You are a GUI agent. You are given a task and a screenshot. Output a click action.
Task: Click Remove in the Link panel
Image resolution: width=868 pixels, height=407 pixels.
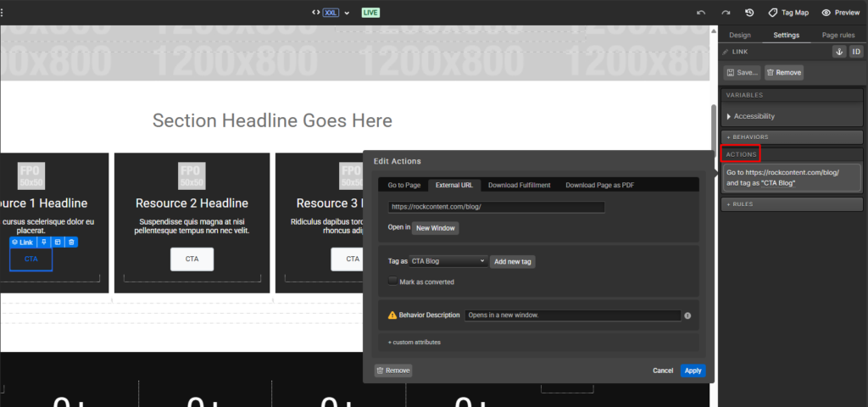pos(784,73)
